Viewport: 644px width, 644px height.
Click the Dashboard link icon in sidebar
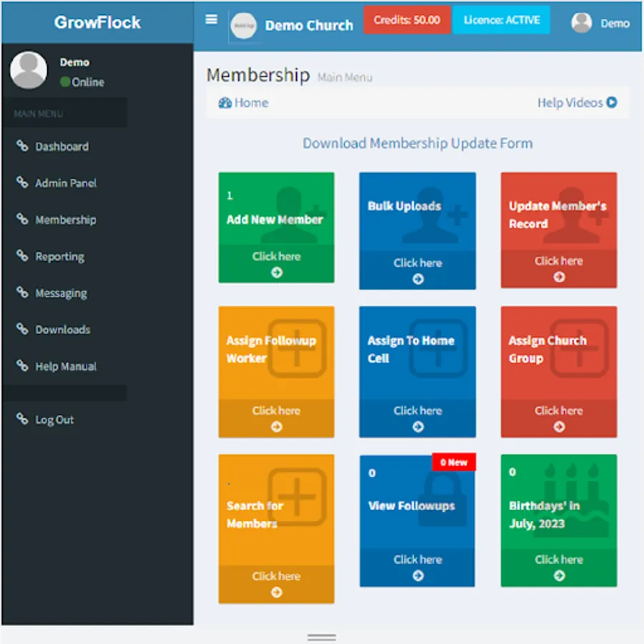coord(22,146)
